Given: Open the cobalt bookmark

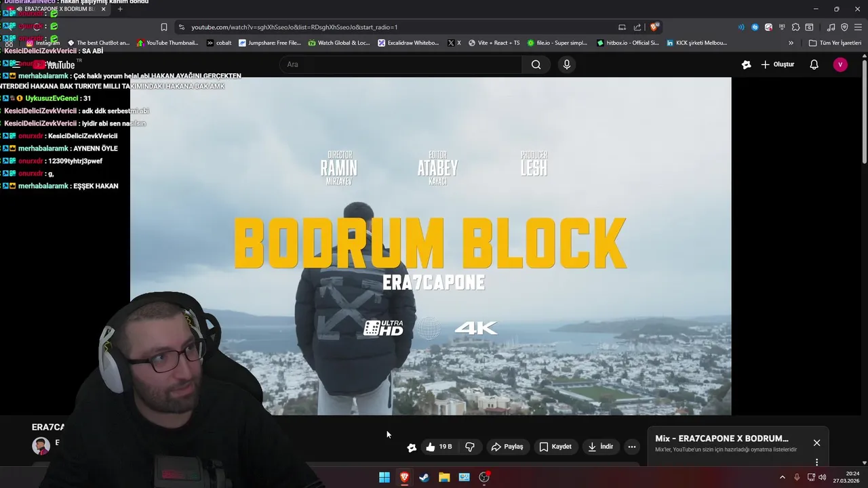Looking at the screenshot, I should point(219,43).
